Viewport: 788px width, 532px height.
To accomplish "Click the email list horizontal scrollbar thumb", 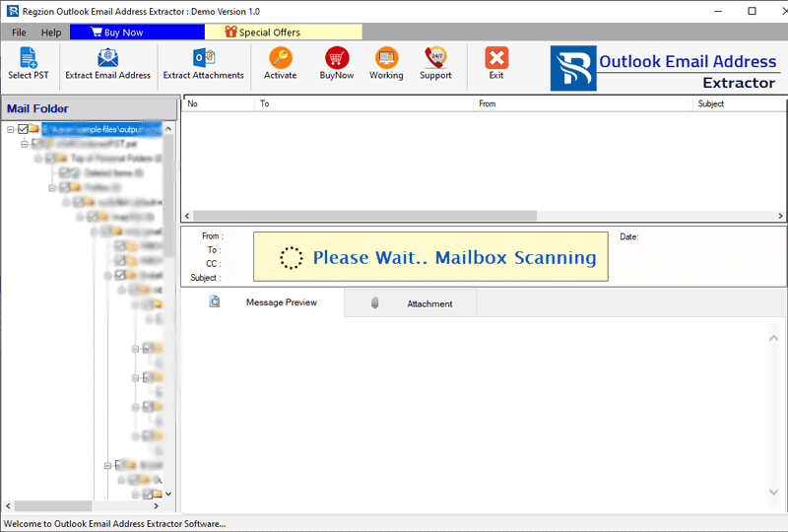I will [364, 216].
